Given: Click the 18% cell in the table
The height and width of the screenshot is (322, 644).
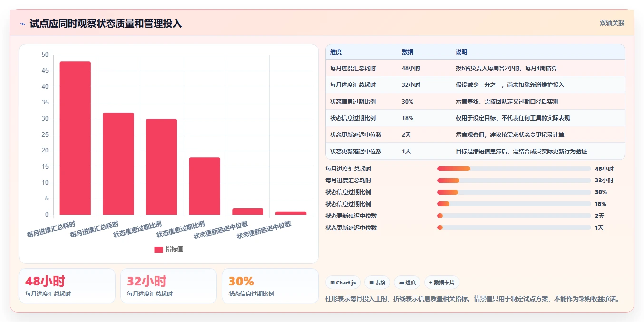Looking at the screenshot, I should (x=408, y=118).
